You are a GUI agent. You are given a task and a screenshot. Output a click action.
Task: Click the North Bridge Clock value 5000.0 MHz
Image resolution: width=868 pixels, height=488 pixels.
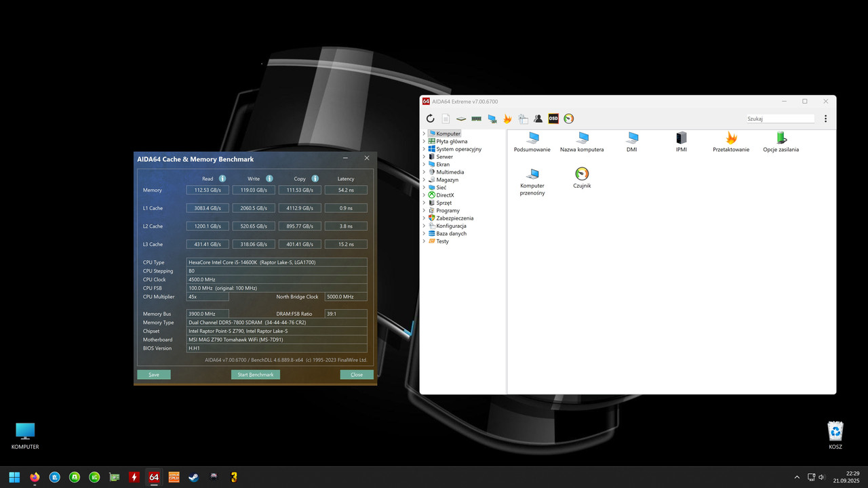(x=346, y=296)
